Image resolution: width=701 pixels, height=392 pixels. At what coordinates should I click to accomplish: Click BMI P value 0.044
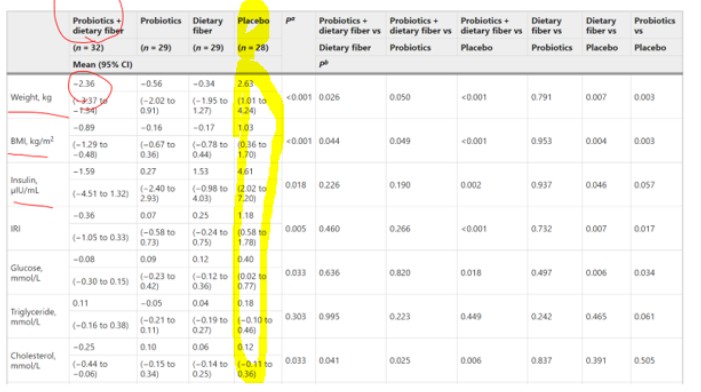(x=329, y=141)
